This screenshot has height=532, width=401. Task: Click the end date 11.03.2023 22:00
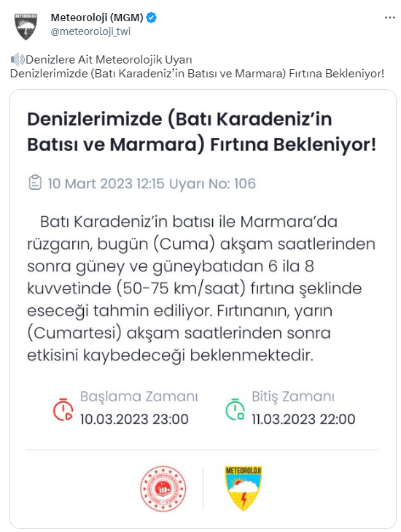(303, 419)
